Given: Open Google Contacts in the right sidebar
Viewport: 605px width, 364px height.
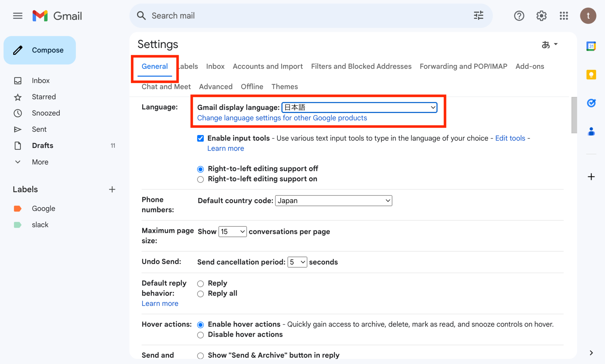Looking at the screenshot, I should [x=591, y=132].
